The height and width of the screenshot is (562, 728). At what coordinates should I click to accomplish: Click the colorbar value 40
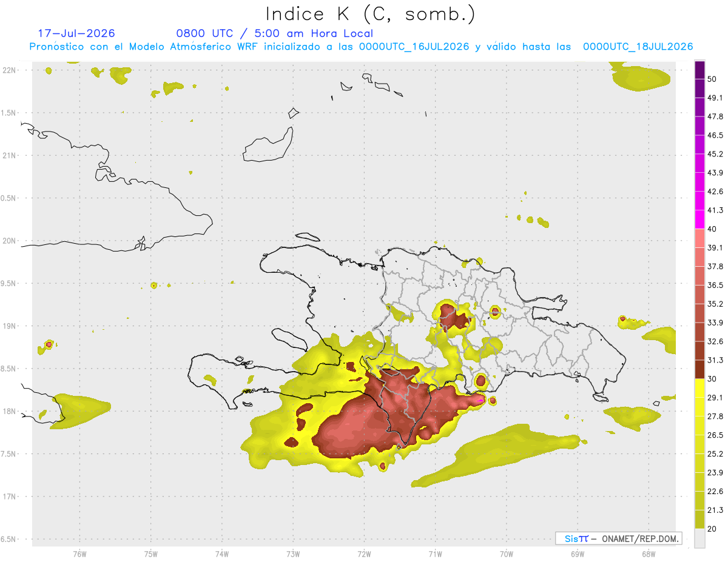pyautogui.click(x=712, y=229)
